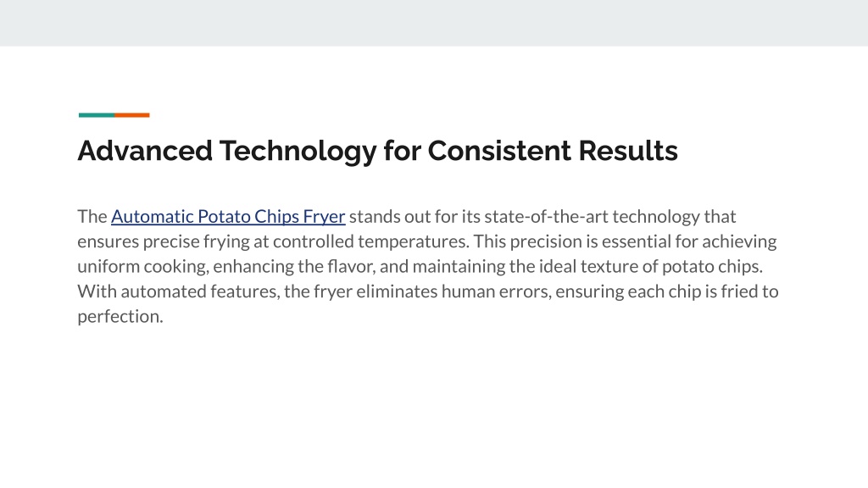Click the word perfection on the last line
This screenshot has height=488, width=868.
[x=120, y=317]
